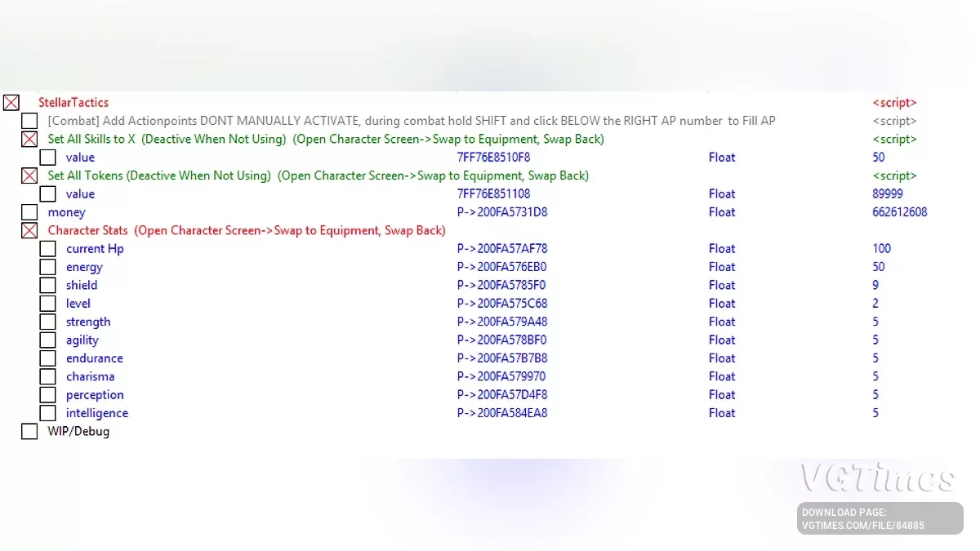
Task: Select the Set All Tokens description
Action: pos(318,176)
